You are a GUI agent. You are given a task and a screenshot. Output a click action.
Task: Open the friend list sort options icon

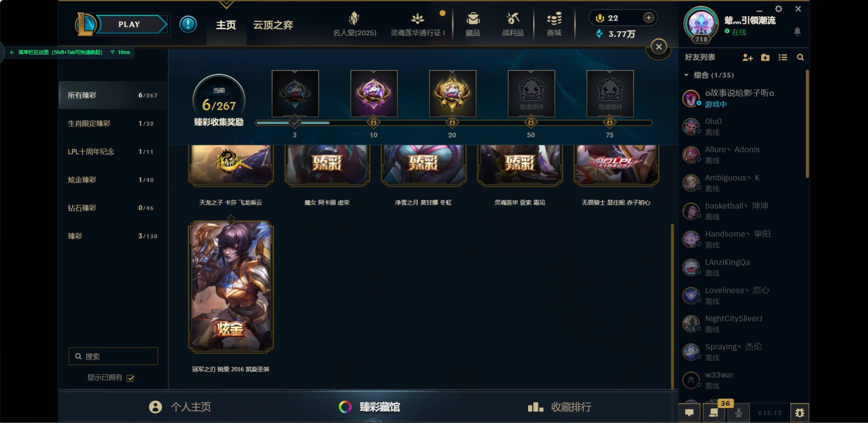[x=782, y=57]
